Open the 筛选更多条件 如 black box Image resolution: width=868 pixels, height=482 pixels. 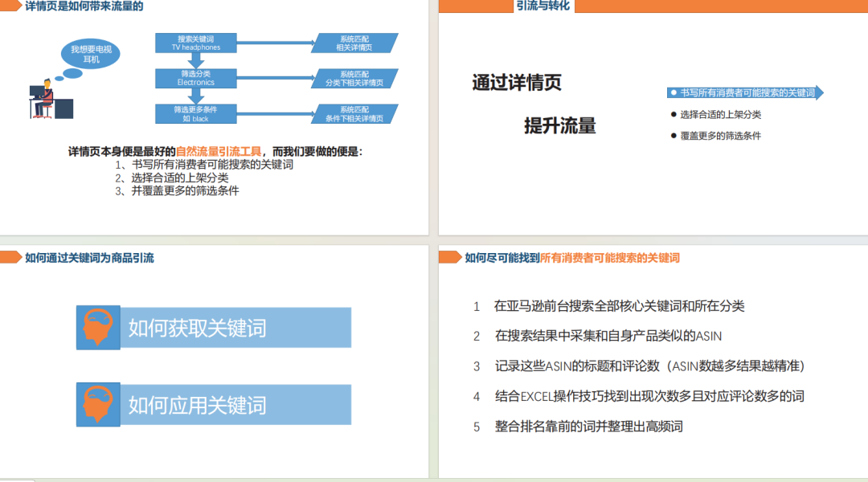point(195,114)
